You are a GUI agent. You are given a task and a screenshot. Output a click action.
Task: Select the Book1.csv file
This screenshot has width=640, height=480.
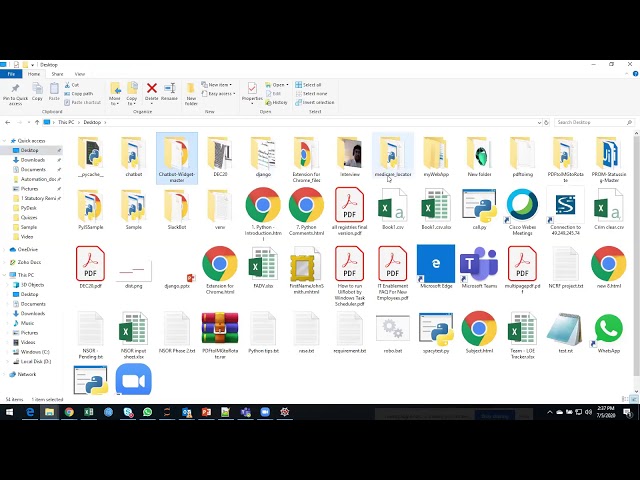click(393, 209)
